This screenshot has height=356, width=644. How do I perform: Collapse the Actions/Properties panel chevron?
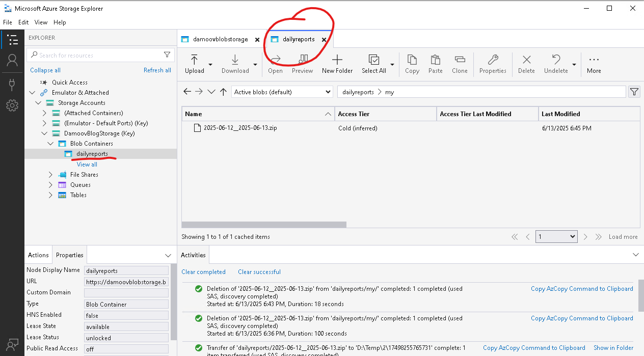[168, 255]
